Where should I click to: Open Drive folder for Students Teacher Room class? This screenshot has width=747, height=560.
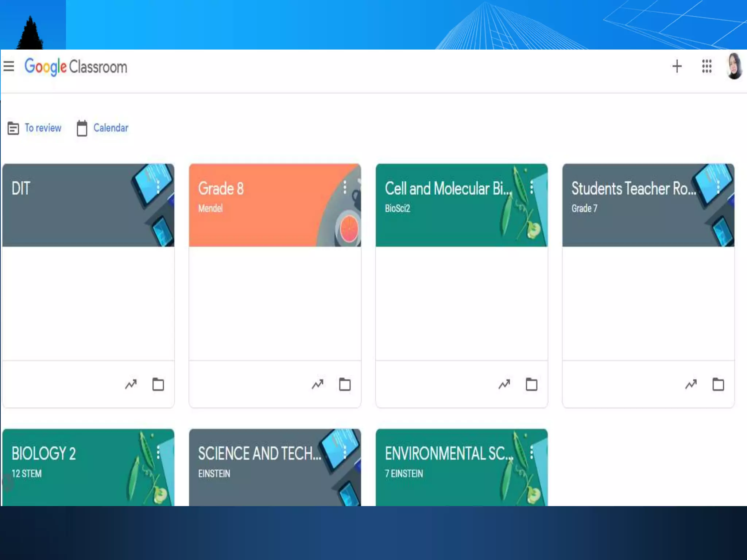tap(718, 384)
